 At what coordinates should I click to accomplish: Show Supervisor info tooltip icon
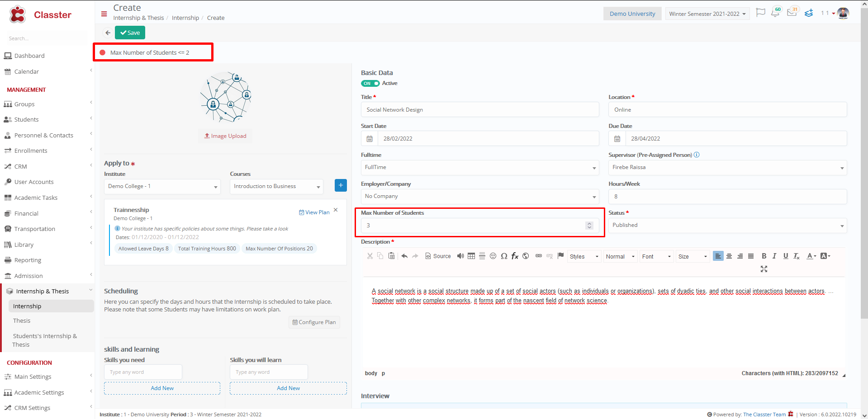pyautogui.click(x=697, y=155)
